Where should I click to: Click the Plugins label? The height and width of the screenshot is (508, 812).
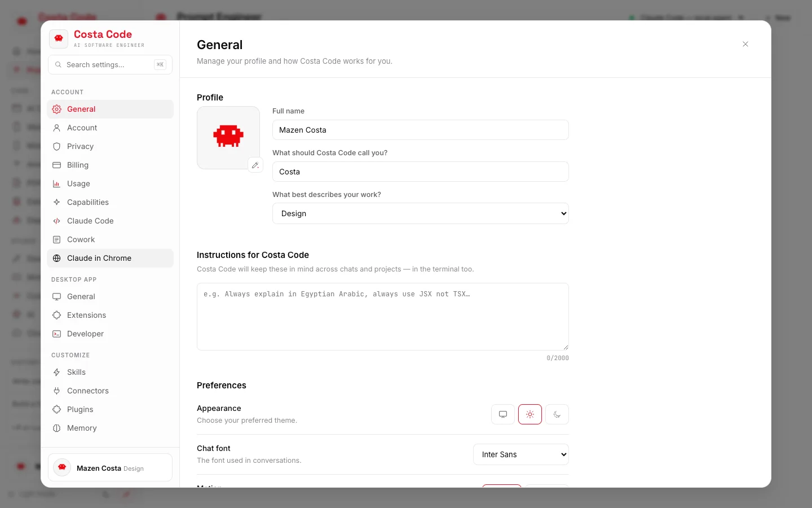80,409
